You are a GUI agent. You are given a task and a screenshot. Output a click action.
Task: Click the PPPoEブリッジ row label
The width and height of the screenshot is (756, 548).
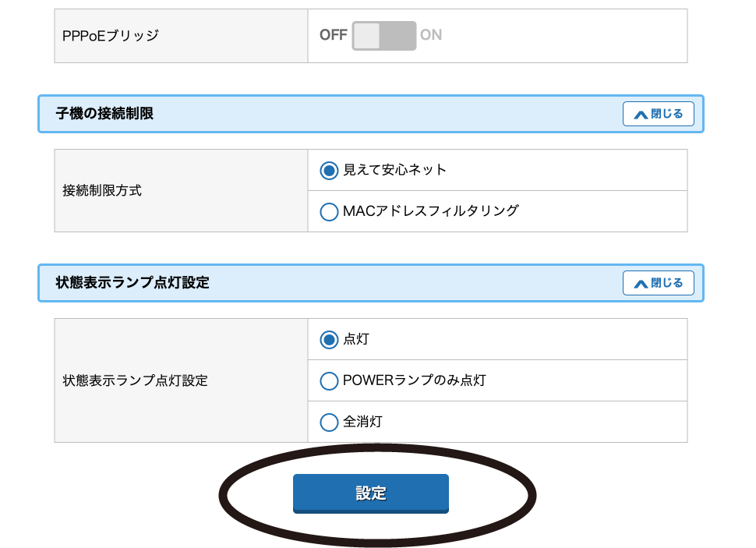110,36
